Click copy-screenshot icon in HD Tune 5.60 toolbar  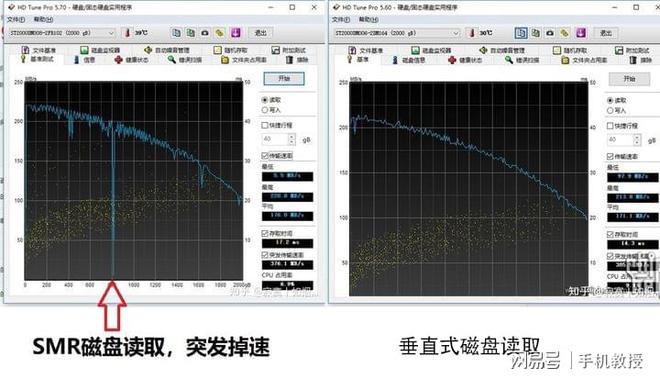pyautogui.click(x=535, y=33)
